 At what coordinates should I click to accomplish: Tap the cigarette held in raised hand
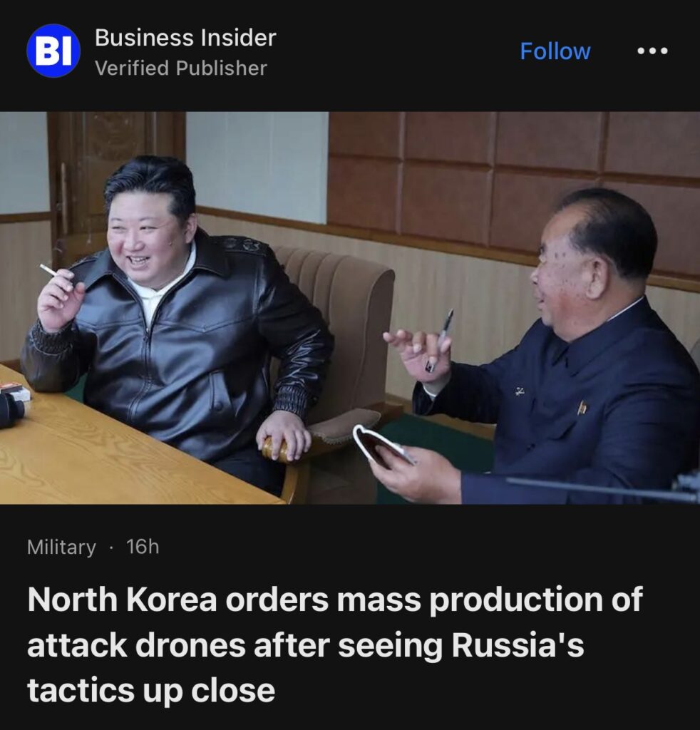(49, 270)
